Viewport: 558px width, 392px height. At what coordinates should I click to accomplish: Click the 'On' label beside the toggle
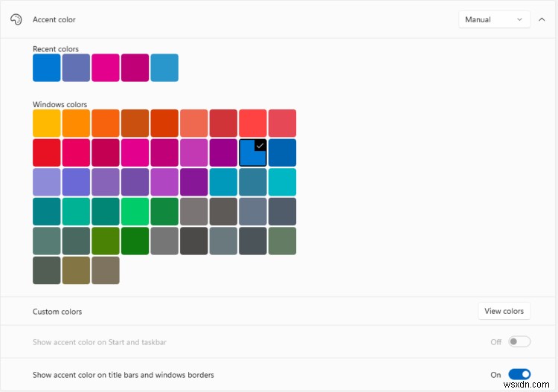tap(496, 375)
